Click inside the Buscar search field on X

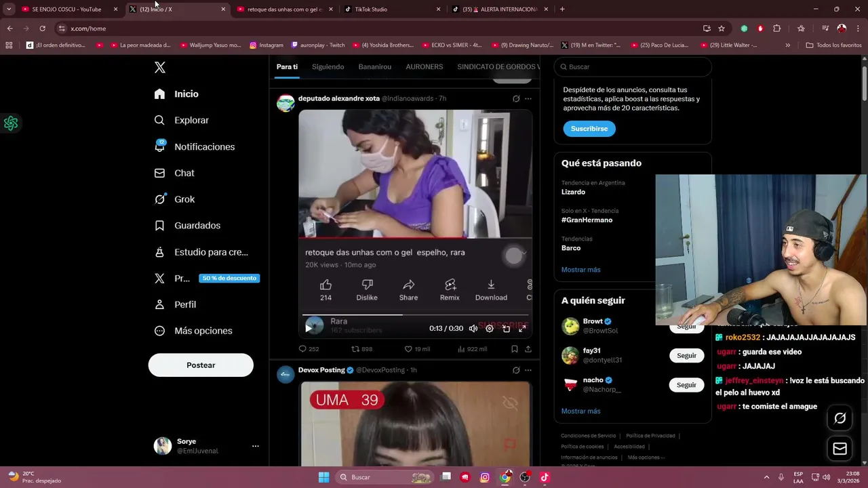(x=633, y=67)
